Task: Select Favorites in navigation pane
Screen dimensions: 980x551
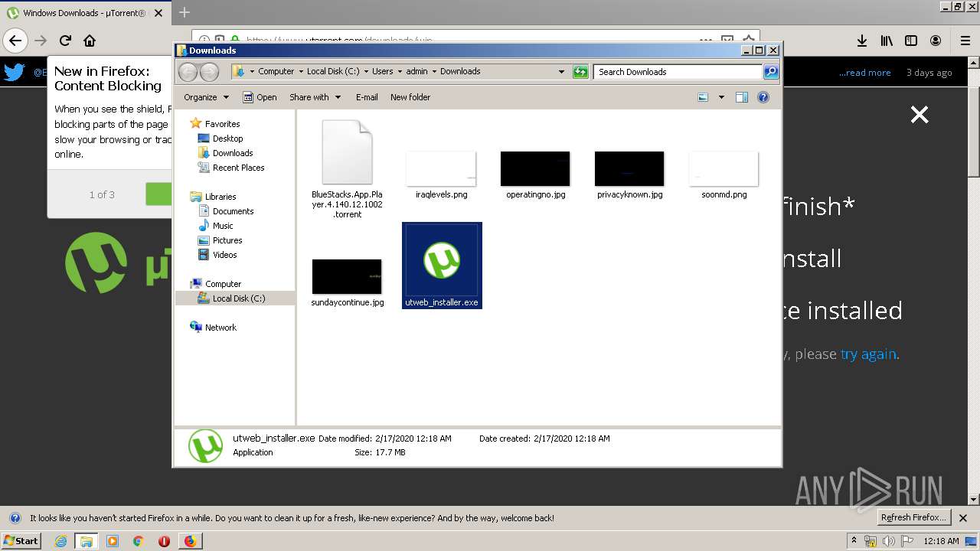Action: click(222, 123)
